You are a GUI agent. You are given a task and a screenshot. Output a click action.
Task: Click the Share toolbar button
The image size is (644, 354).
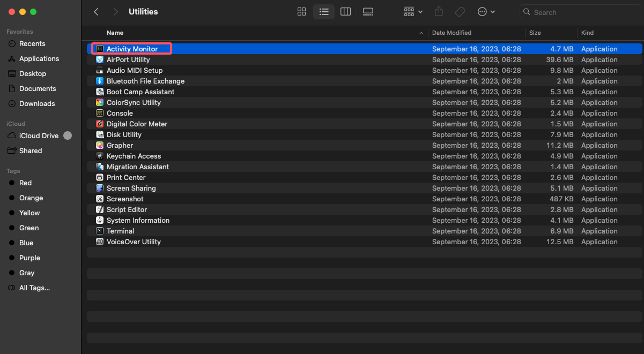click(x=439, y=12)
